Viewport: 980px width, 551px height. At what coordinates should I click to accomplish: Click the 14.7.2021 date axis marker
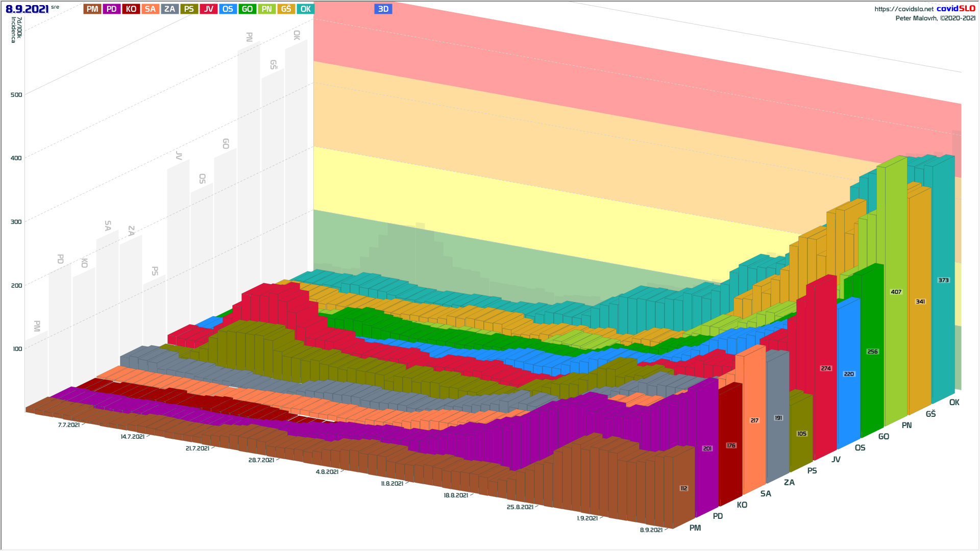[x=132, y=437]
